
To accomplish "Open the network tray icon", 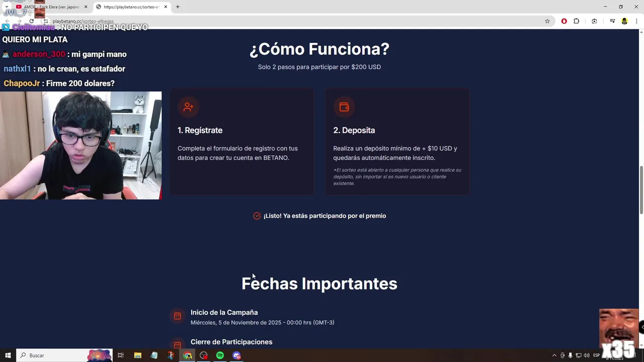I will (x=579, y=355).
